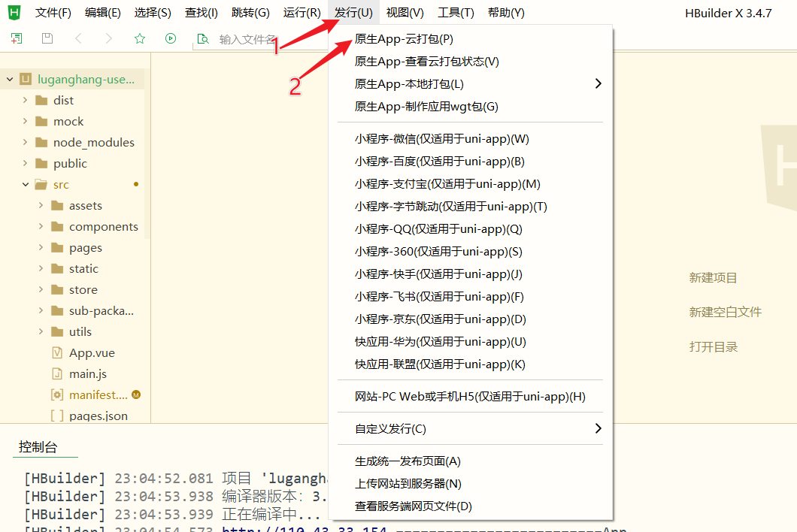The width and height of the screenshot is (797, 532).
Task: Click the save file toolbar icon
Action: [x=47, y=38]
